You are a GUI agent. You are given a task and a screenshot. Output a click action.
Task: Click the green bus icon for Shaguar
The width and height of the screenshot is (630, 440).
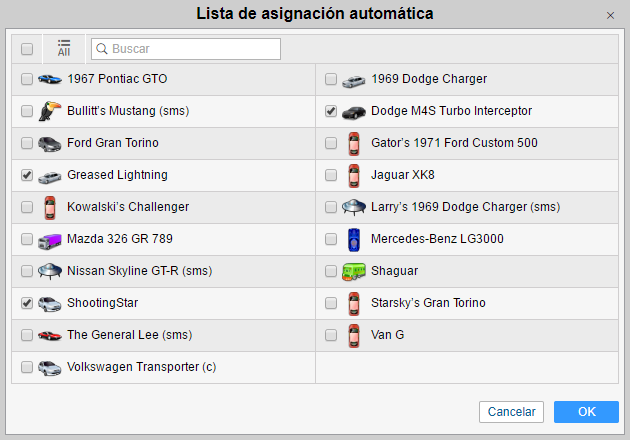click(353, 271)
